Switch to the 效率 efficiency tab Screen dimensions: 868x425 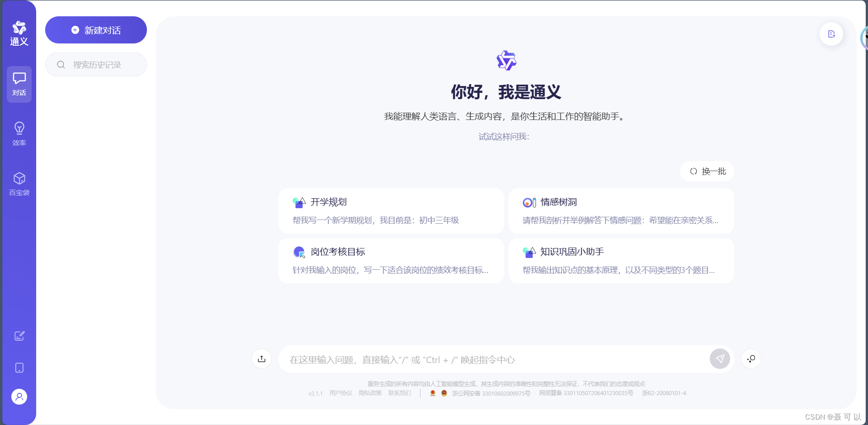point(19,134)
